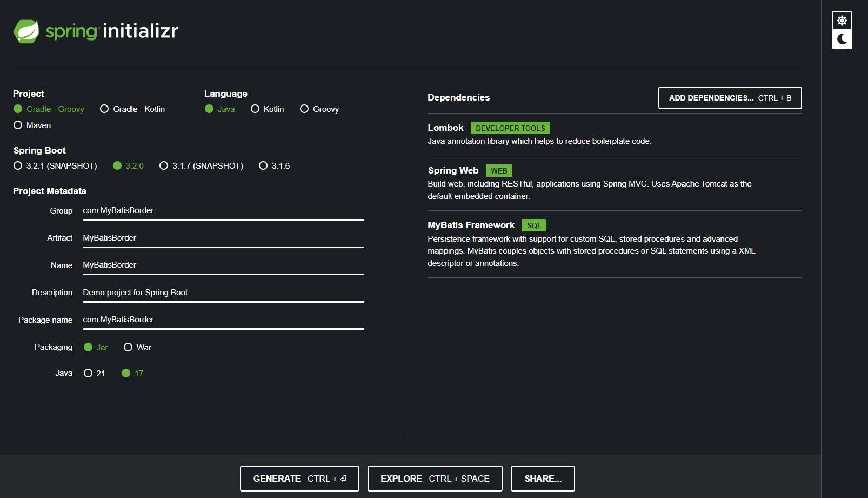Select Maven project type
The height and width of the screenshot is (498, 868).
pos(32,125)
